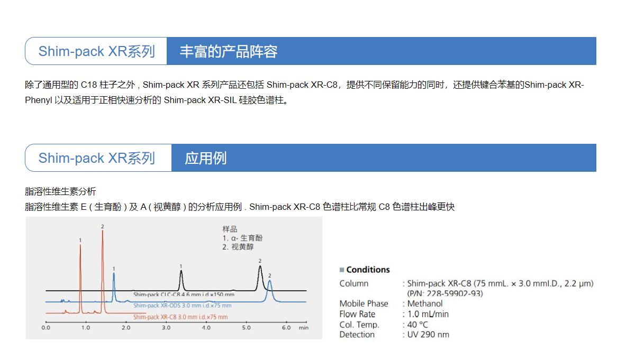This screenshot has width=644, height=352.
Task: Click the 应用例 blue banner heading
Action: point(383,158)
